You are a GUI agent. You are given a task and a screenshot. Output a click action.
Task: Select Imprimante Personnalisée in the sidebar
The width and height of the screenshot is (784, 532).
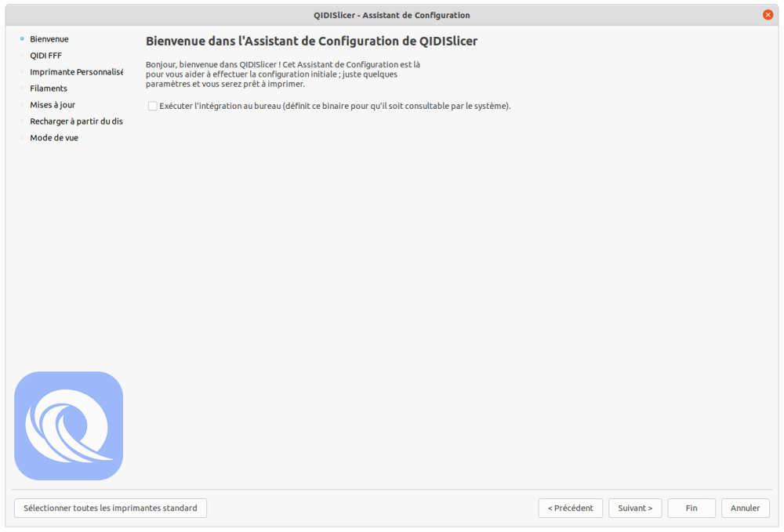[77, 72]
